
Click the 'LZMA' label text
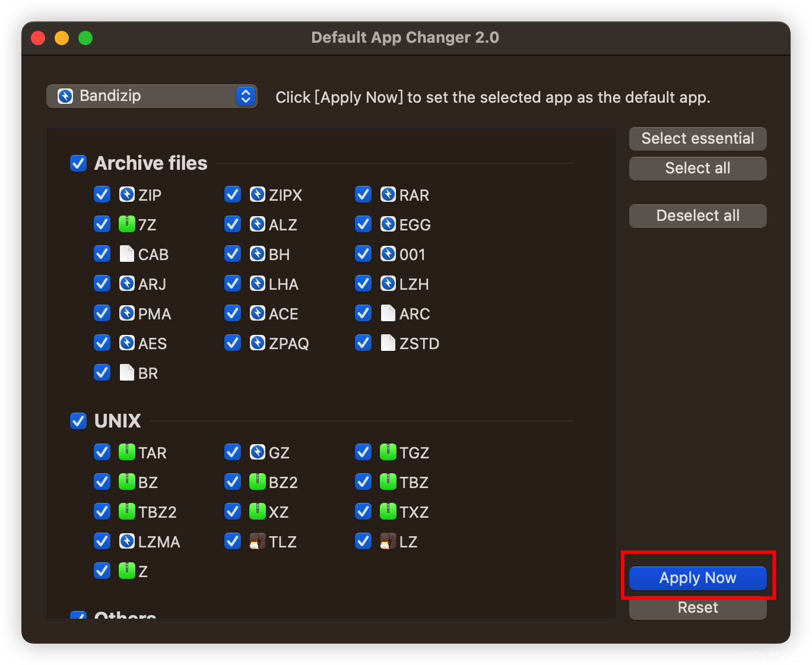pos(159,542)
